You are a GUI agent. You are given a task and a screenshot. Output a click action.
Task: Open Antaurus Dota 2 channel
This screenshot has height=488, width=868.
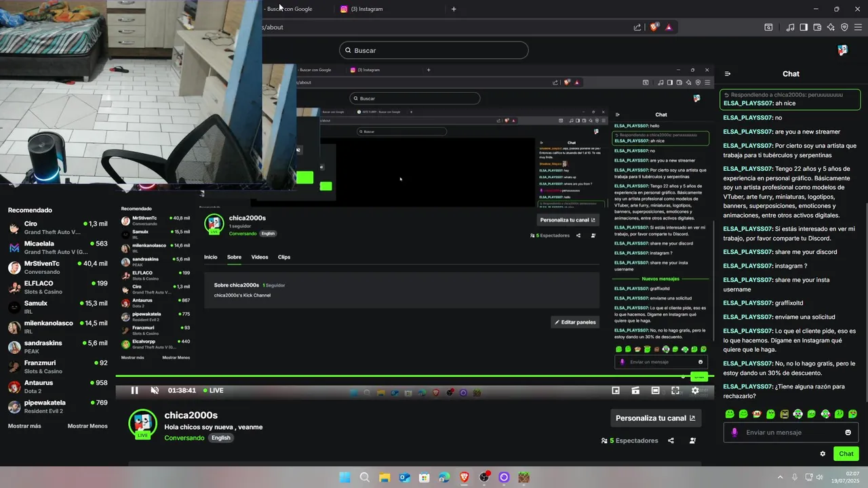coord(58,386)
